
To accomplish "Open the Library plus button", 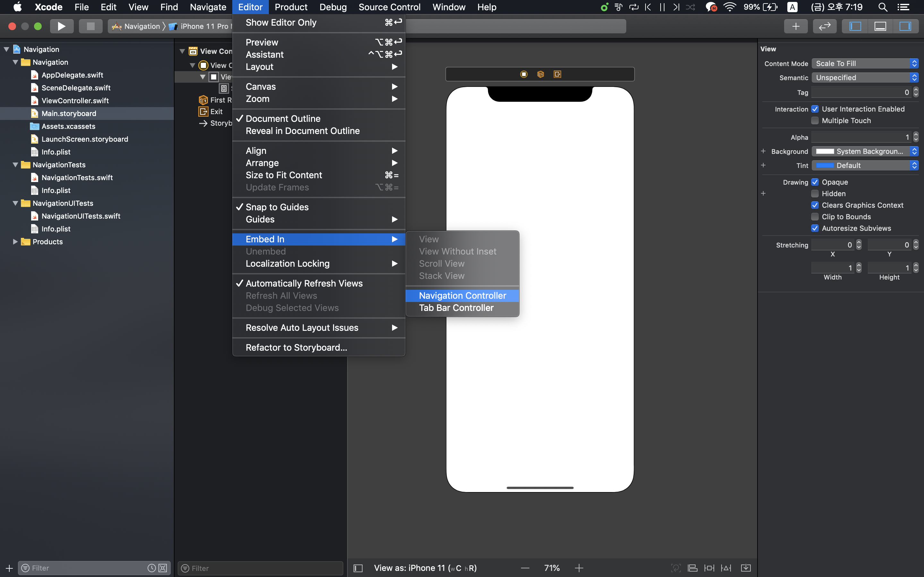I will [796, 26].
